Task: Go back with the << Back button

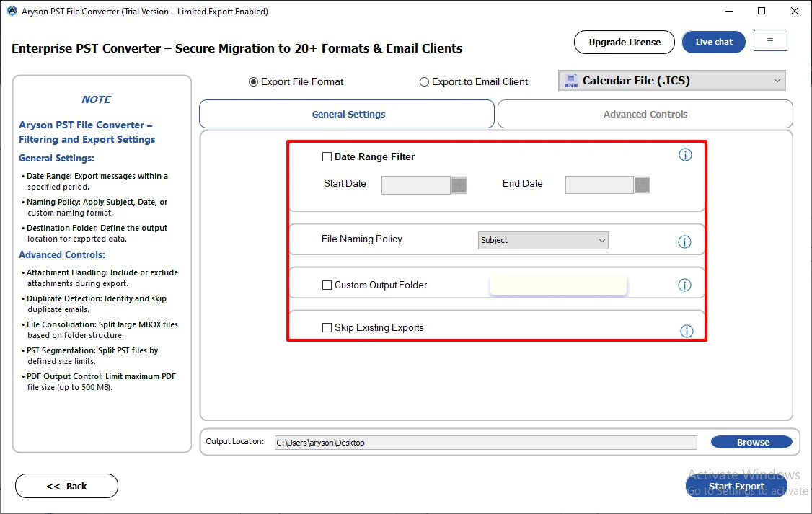Action: pyautogui.click(x=67, y=486)
